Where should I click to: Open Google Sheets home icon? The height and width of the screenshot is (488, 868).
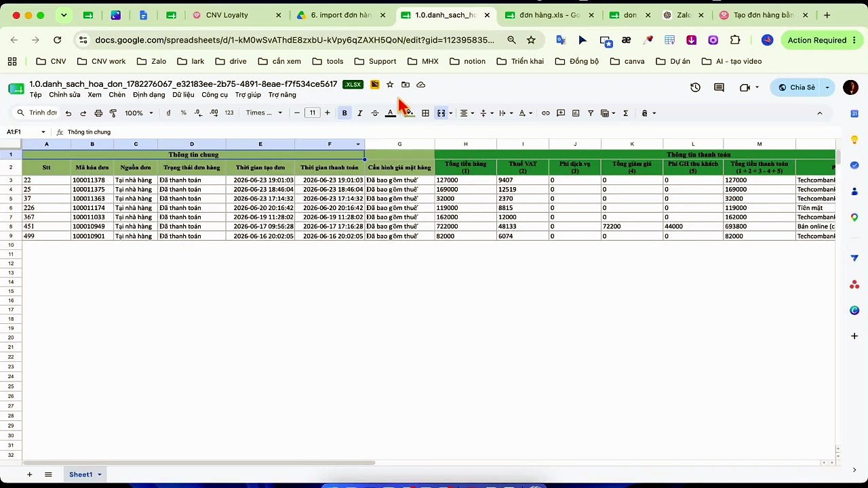[x=16, y=89]
